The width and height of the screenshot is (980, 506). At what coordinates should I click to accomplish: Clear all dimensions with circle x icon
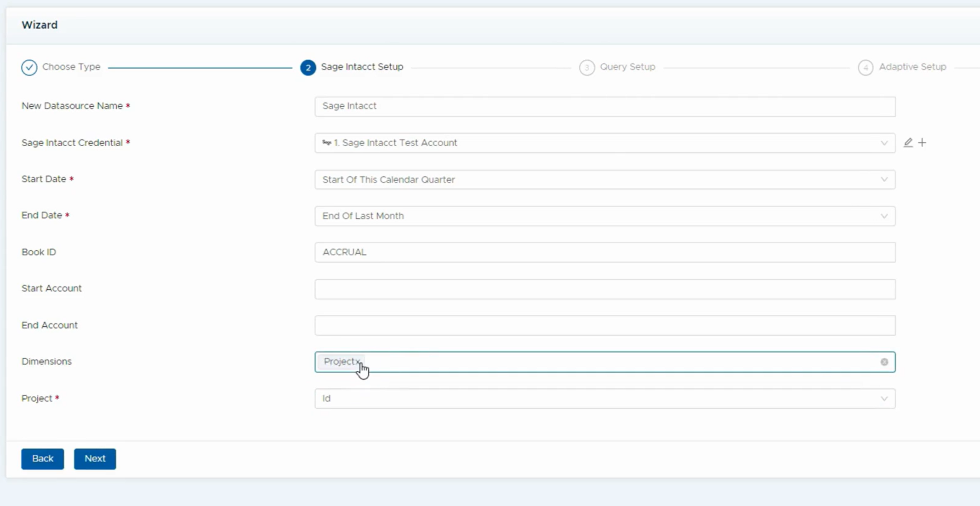coord(884,362)
